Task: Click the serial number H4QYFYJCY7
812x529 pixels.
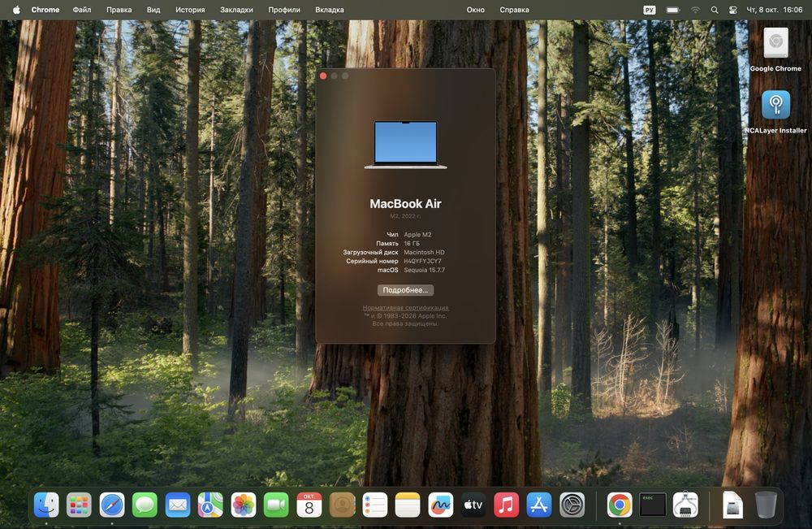Action: 422,261
